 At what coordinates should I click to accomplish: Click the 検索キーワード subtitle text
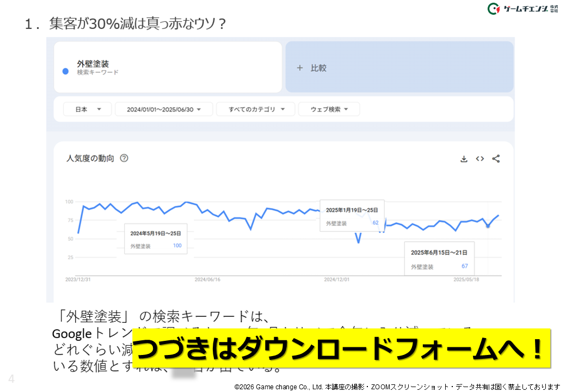tap(97, 72)
